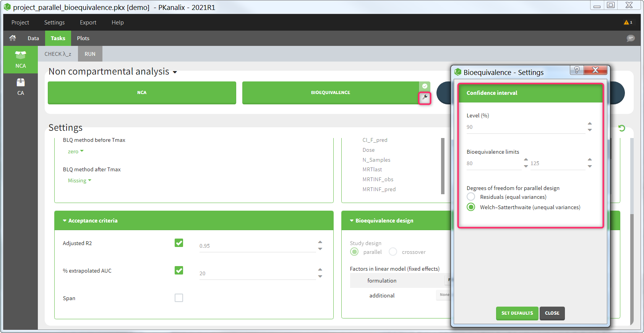Screen dimensions: 644x333
Task: Open BLQ method after Tmax dropdown
Action: click(x=79, y=180)
